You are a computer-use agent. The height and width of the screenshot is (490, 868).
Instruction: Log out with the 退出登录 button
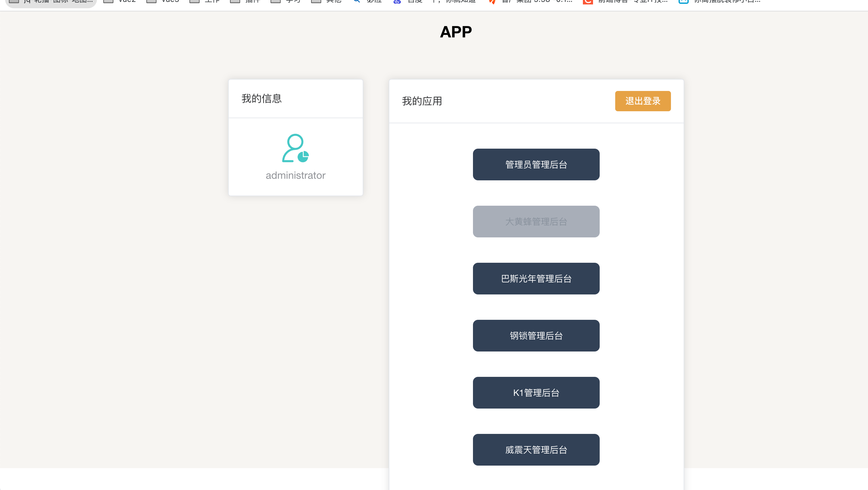click(x=642, y=101)
